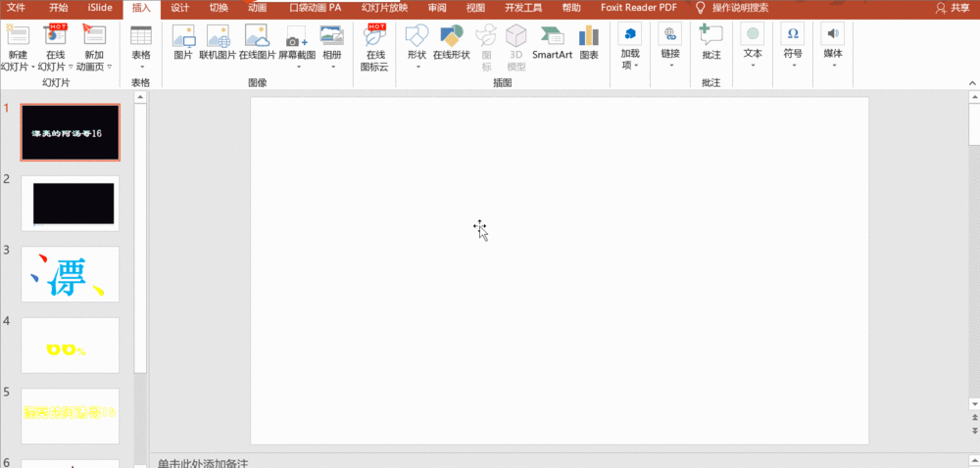The image size is (980, 468).
Task: Click the notes area 单击此处添加备注
Action: tap(203, 463)
